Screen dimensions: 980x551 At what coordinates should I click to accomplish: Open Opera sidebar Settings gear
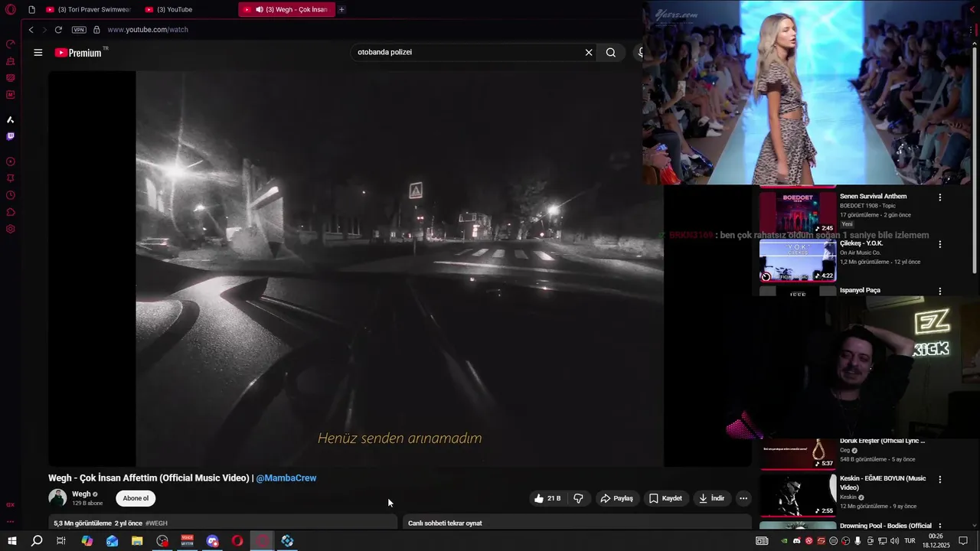[11, 229]
